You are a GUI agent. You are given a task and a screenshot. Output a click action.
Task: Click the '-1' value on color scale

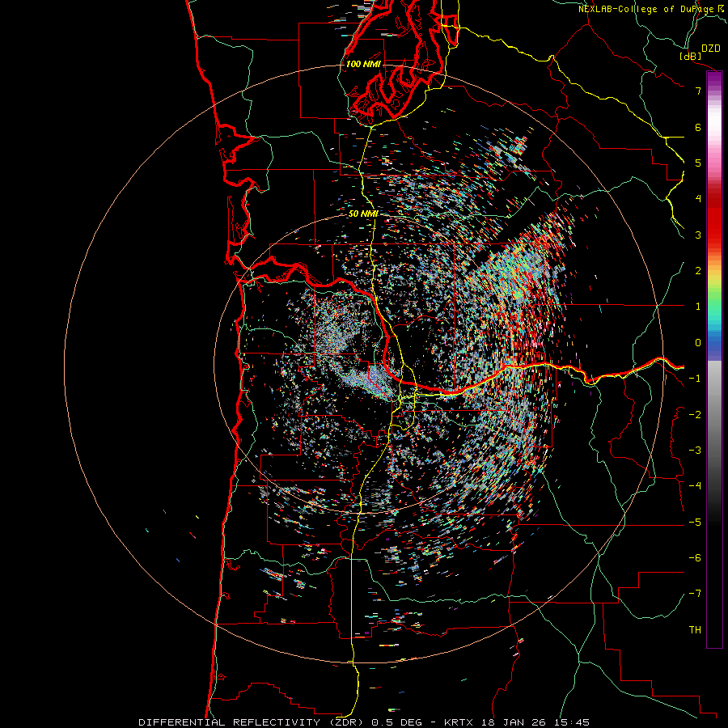click(x=695, y=379)
